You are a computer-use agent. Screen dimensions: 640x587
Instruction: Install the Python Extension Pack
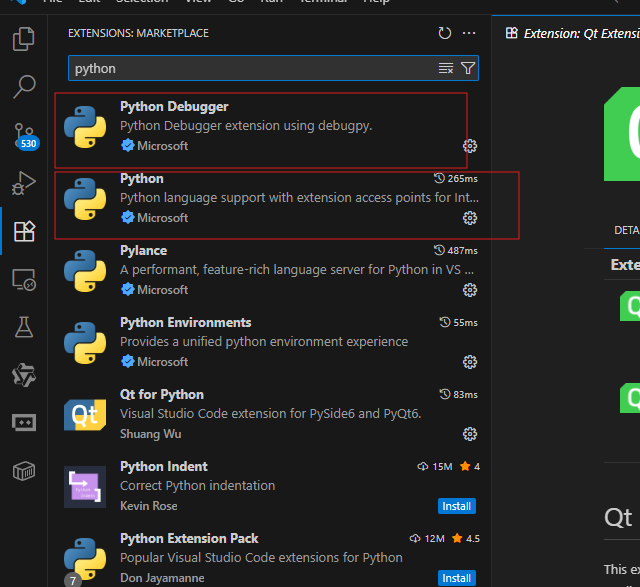tap(456, 578)
